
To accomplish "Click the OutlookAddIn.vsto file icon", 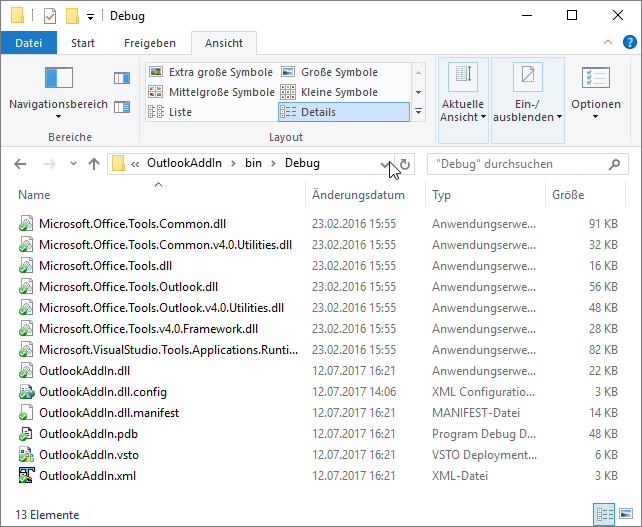I will 26,455.
